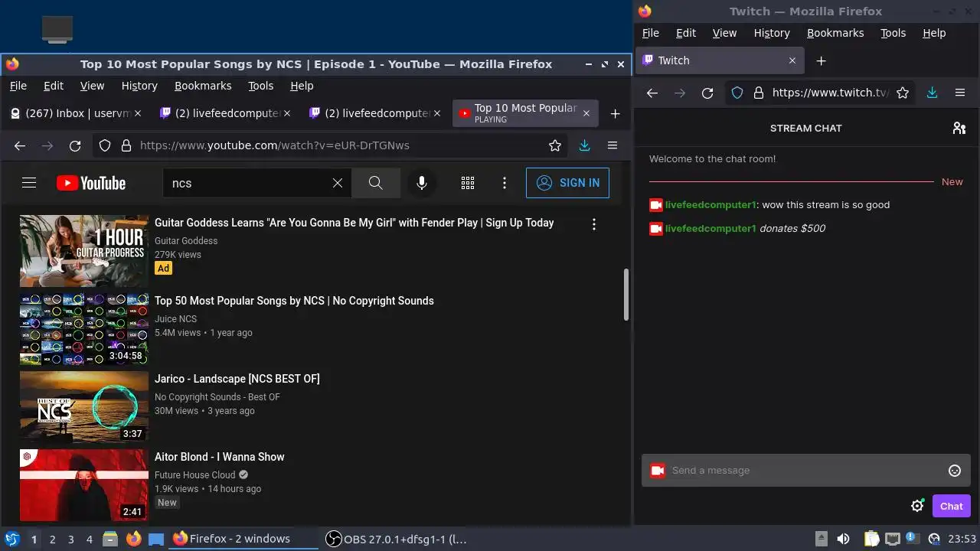Bookmark the Twitch page with star
980x551 pixels.
pyautogui.click(x=903, y=93)
